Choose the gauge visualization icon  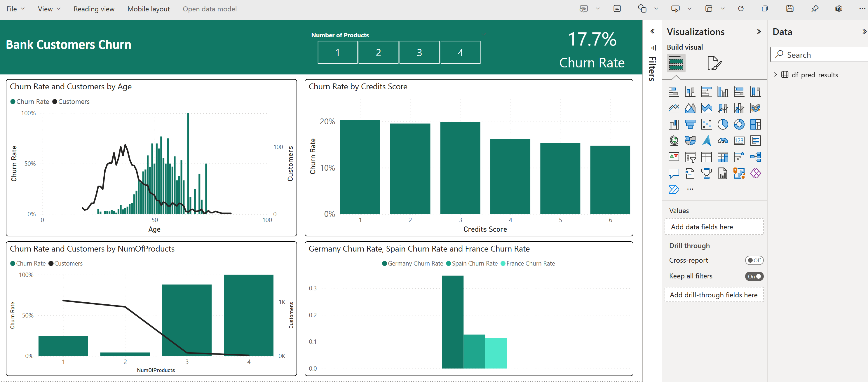click(x=722, y=140)
